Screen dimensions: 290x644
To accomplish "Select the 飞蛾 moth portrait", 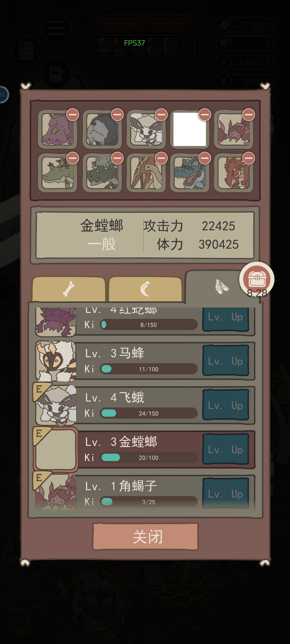I will tap(56, 405).
